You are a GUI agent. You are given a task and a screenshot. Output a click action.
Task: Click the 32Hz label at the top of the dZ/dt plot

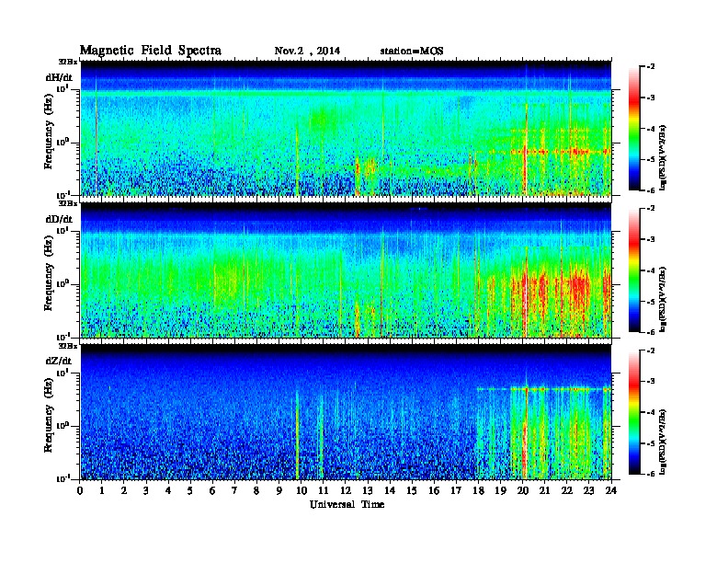68,346
